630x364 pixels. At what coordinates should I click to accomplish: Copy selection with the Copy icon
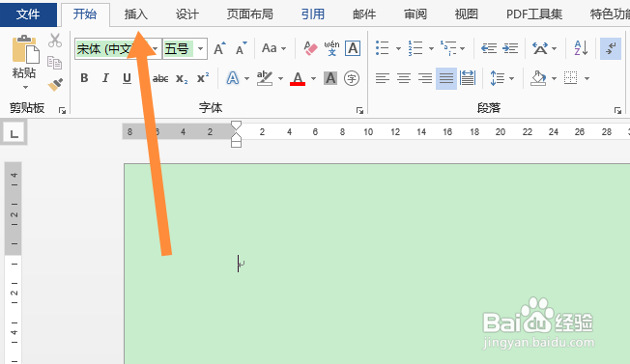(55, 63)
